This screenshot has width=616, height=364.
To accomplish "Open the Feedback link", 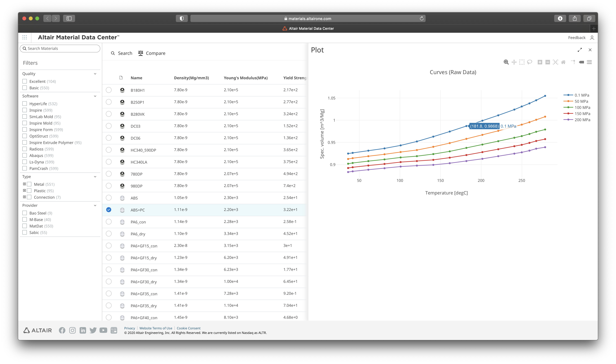I will pos(577,38).
